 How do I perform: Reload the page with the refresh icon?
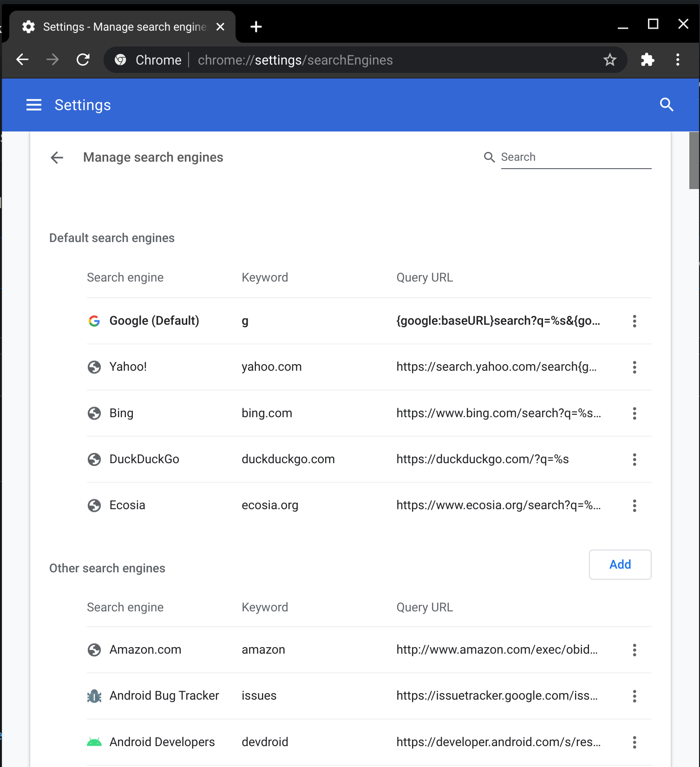(x=83, y=59)
